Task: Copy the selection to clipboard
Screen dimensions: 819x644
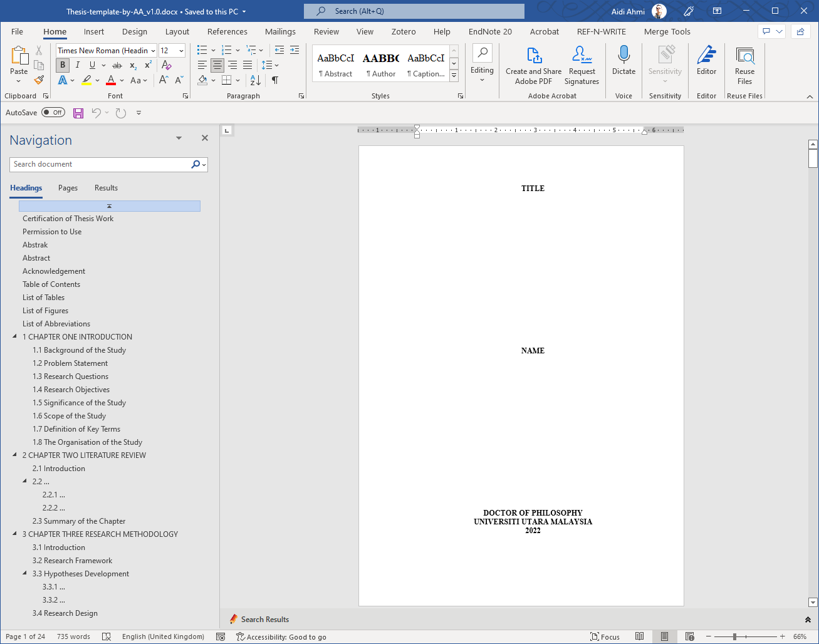Action: click(39, 65)
